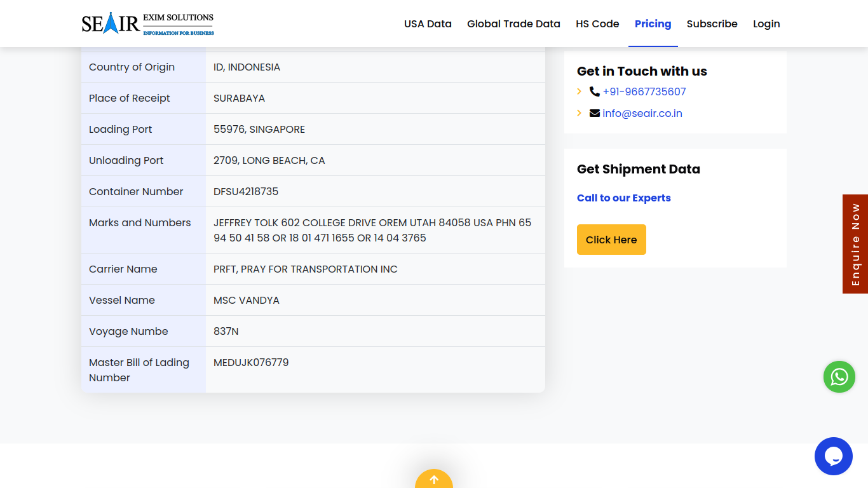Open the blue live chat bubble
The width and height of the screenshot is (868, 488).
click(x=833, y=456)
